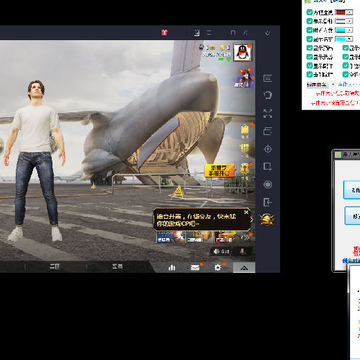360x360 pixels.
Task: Toggle fifth-row right checkbox in cheat panel
Action: [346, 48]
